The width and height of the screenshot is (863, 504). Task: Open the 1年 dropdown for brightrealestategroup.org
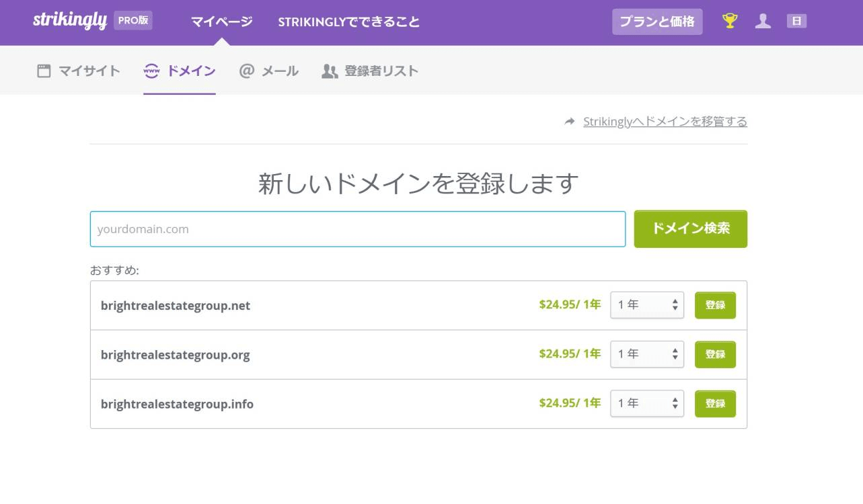tap(646, 354)
